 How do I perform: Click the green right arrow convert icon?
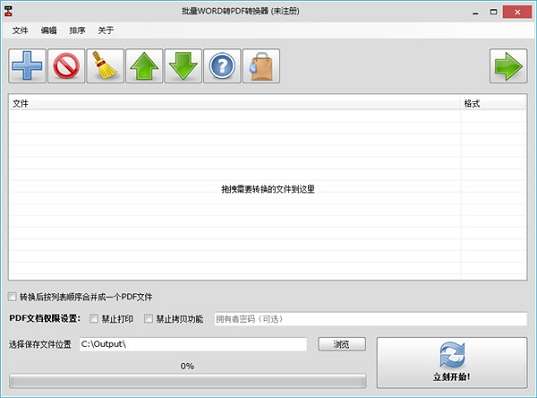point(508,66)
